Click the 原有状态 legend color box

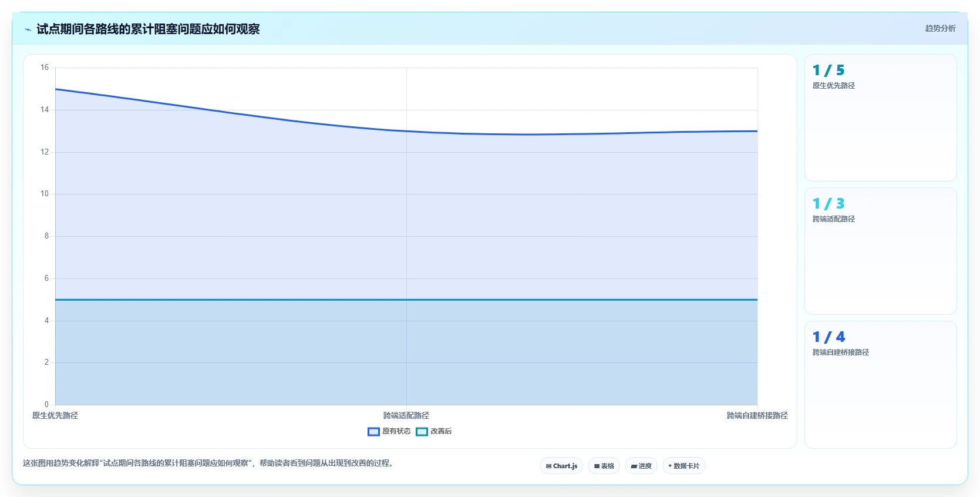click(373, 432)
